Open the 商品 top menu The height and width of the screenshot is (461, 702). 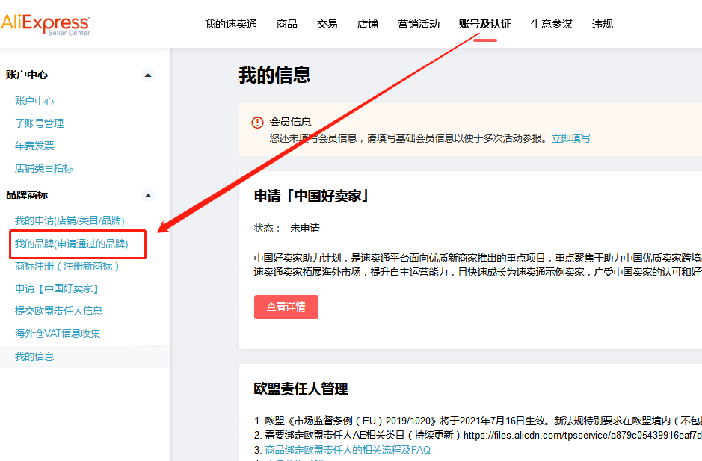pos(287,23)
